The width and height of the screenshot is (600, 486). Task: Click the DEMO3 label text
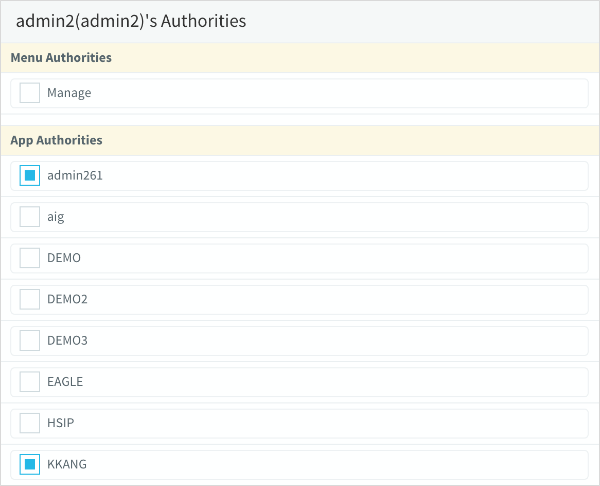67,340
